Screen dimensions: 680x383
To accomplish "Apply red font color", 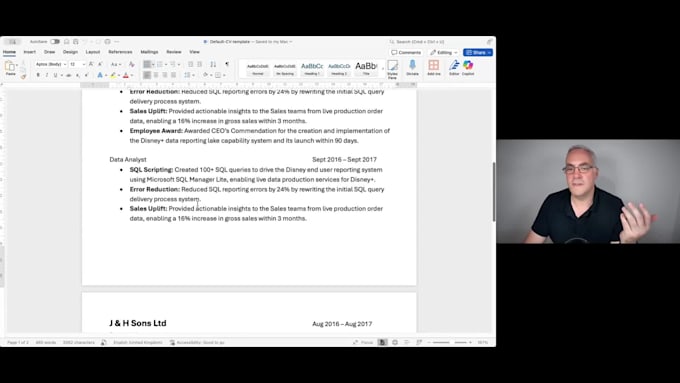I will click(126, 75).
